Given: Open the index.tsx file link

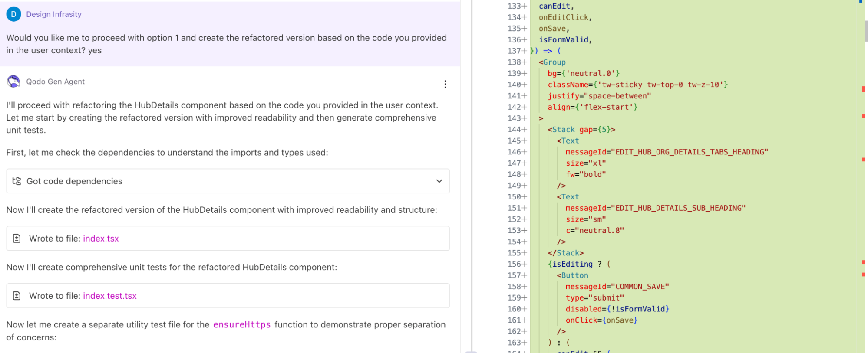Looking at the screenshot, I should [101, 239].
